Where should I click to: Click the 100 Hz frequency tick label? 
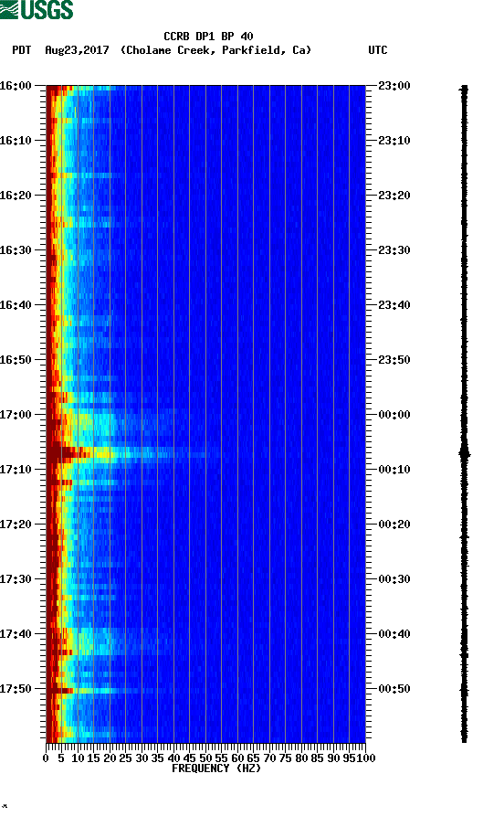(x=366, y=758)
